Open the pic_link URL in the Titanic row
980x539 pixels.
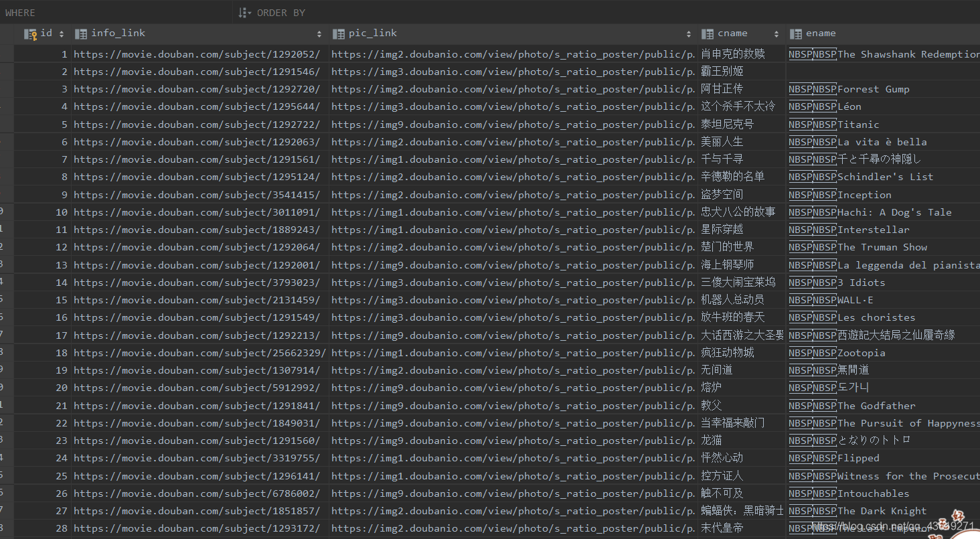[x=513, y=124]
